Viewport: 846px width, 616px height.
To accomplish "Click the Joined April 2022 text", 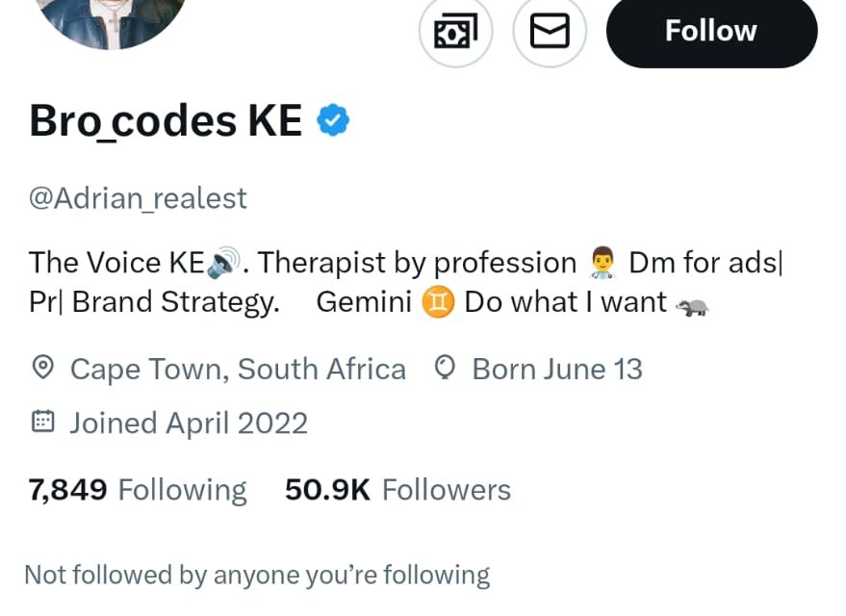I will point(189,423).
